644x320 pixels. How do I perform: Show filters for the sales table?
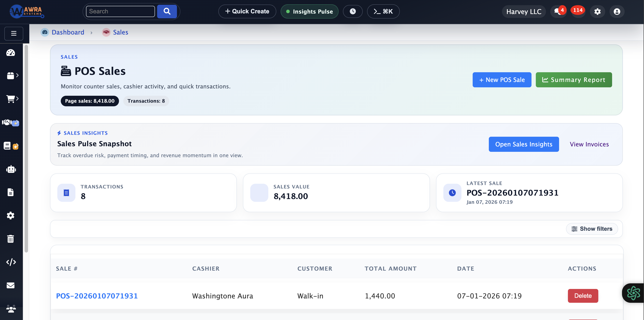(592, 229)
